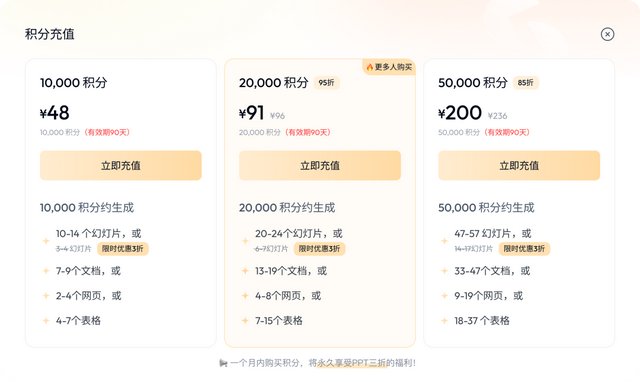The width and height of the screenshot is (640, 382).
Task: Click the 85折 discount badge
Action: coord(526,83)
